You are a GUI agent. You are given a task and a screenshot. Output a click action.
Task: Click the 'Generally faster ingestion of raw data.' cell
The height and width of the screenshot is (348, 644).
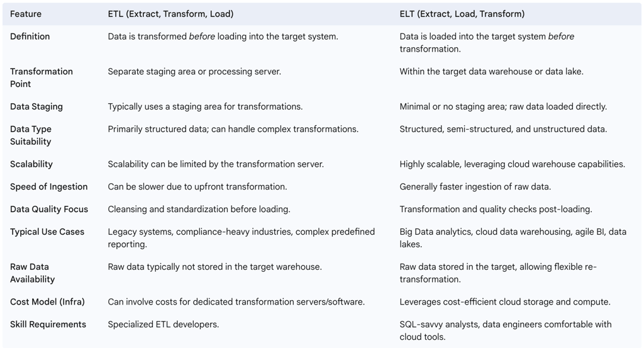point(475,187)
